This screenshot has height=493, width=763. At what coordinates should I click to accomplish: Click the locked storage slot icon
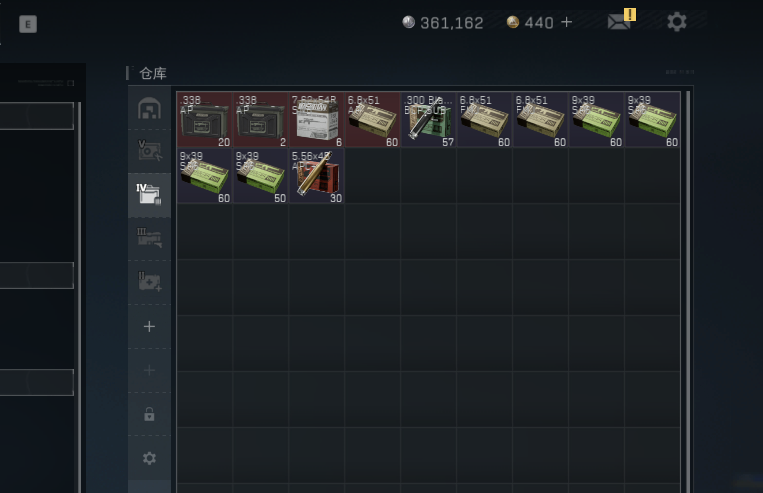coord(149,414)
